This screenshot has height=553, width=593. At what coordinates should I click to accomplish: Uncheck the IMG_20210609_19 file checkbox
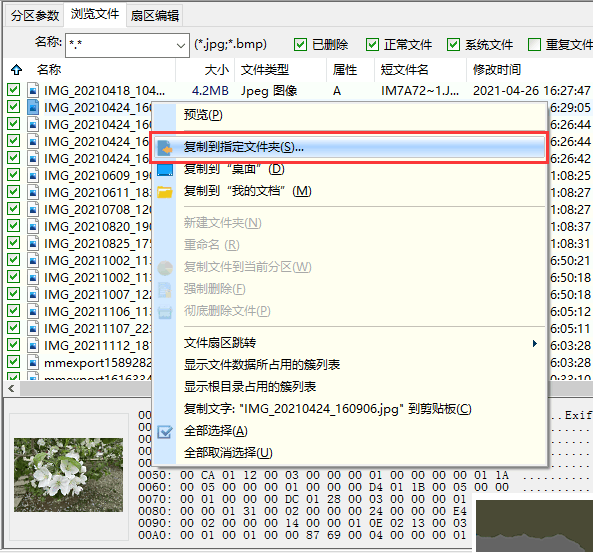[14, 175]
